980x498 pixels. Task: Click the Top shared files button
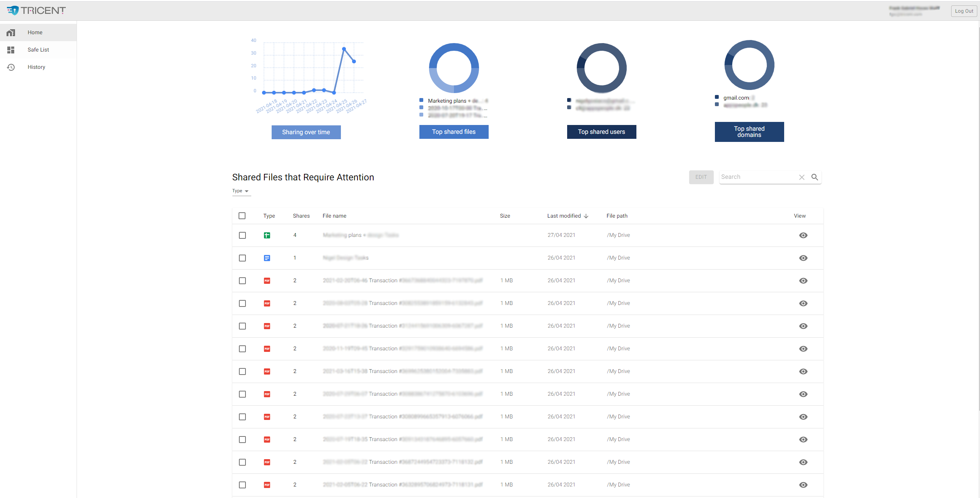454,132
